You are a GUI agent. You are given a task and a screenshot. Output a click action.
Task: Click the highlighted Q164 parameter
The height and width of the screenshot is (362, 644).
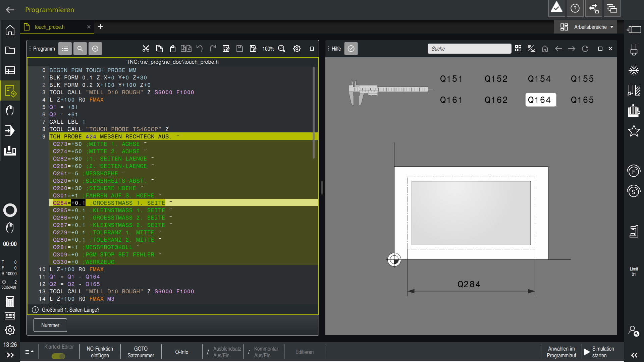click(x=540, y=100)
